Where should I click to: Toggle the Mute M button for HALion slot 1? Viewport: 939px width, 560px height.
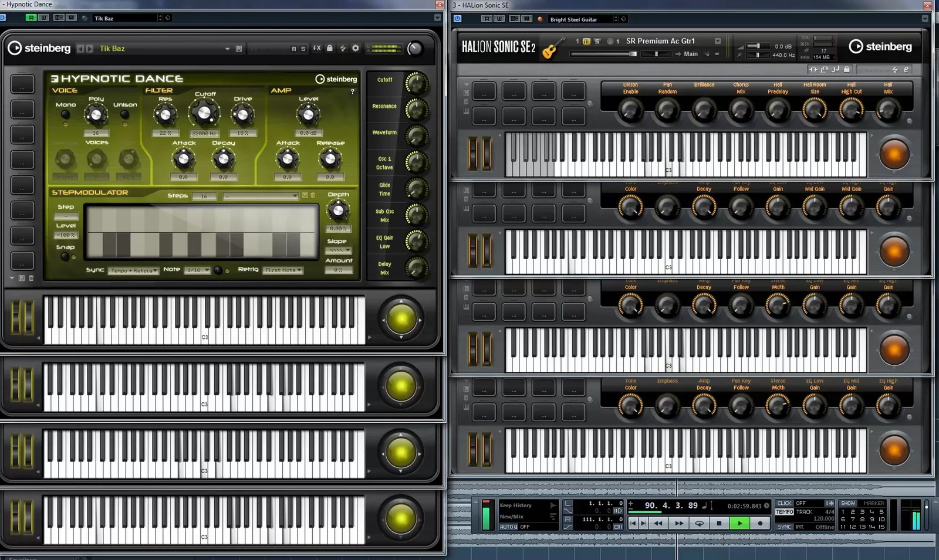[x=586, y=41]
